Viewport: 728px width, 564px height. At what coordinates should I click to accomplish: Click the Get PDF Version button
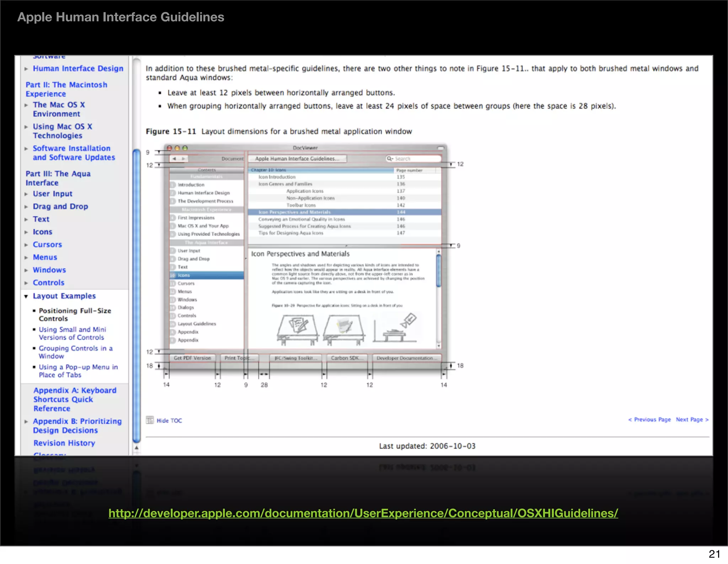coord(192,358)
